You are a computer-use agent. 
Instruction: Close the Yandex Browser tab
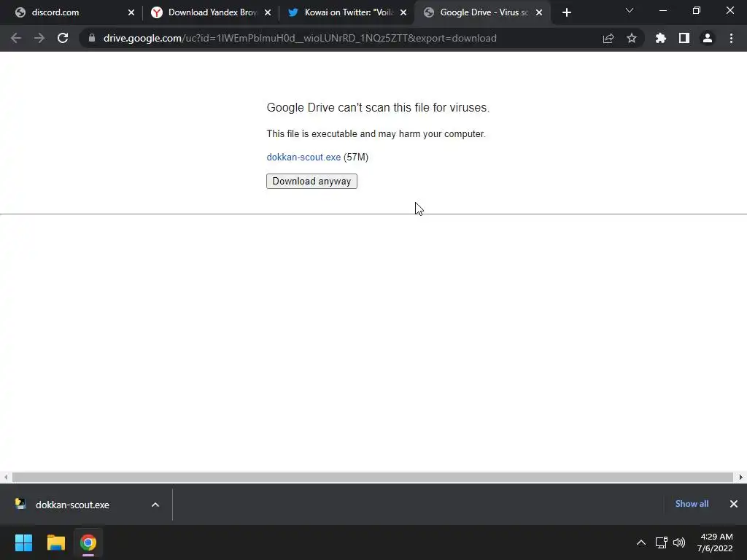[268, 12]
